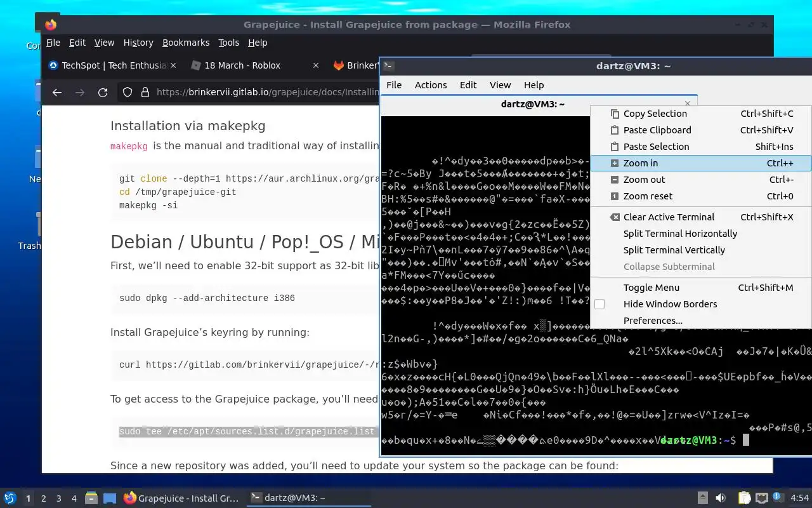Open the terminal Actions menu
The image size is (812, 508).
click(431, 85)
